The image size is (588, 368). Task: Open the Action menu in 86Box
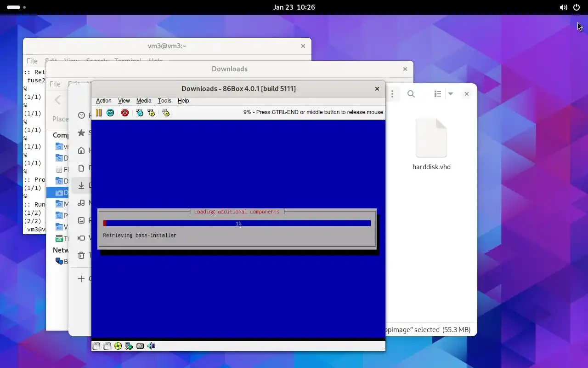coord(104,101)
